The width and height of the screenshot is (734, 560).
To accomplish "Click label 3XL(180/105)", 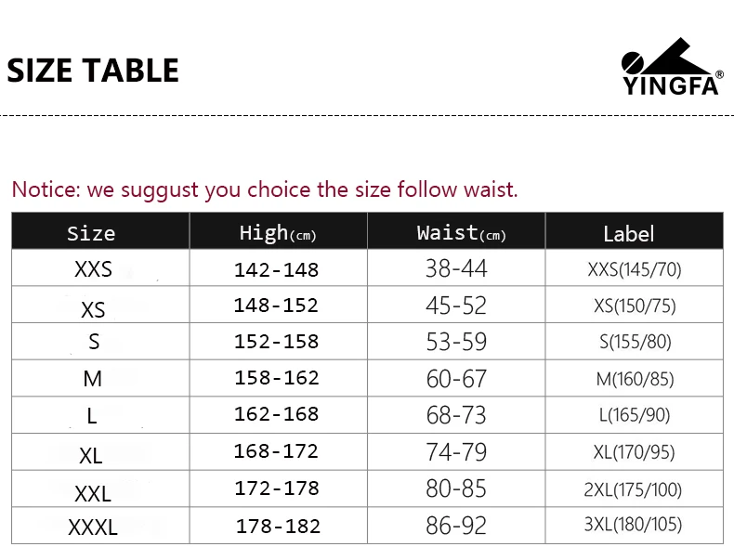I will pos(633,525).
